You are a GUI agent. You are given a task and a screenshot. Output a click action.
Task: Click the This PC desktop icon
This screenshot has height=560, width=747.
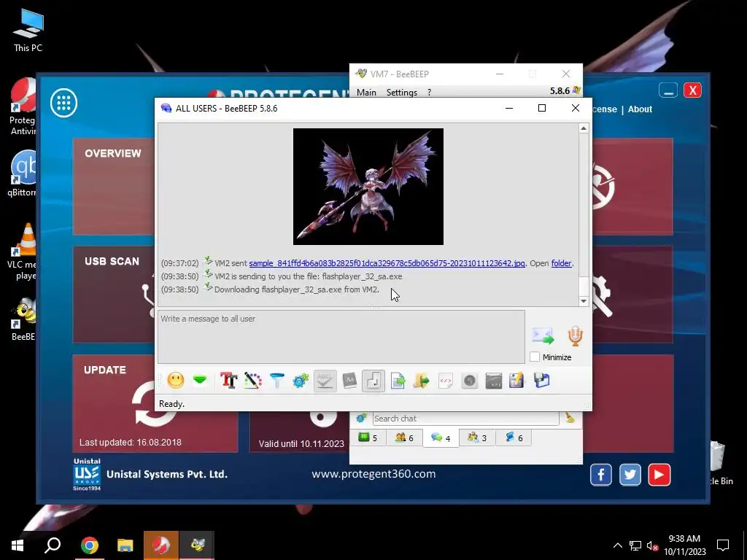pos(28,29)
